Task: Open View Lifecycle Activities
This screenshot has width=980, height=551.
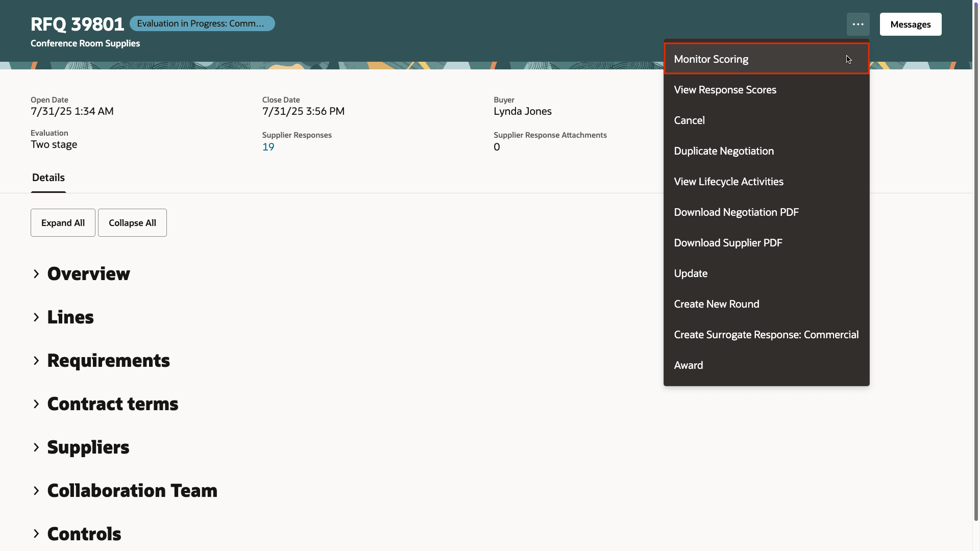Action: click(728, 182)
